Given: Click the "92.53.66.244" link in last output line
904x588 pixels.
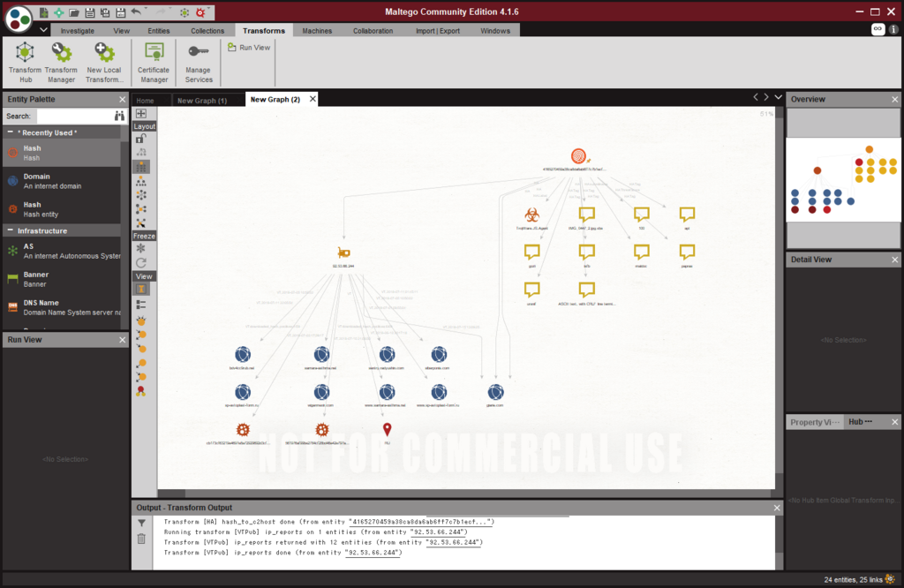Looking at the screenshot, I should click(373, 553).
